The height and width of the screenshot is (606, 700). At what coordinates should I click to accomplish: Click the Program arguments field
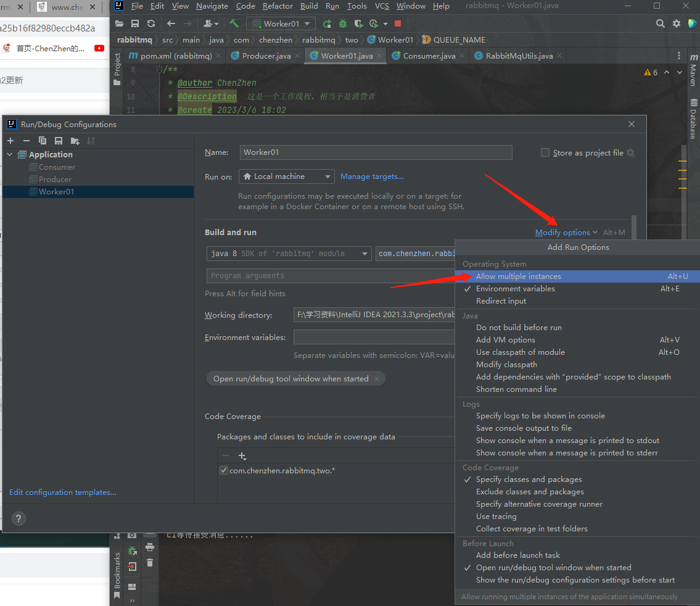click(331, 275)
